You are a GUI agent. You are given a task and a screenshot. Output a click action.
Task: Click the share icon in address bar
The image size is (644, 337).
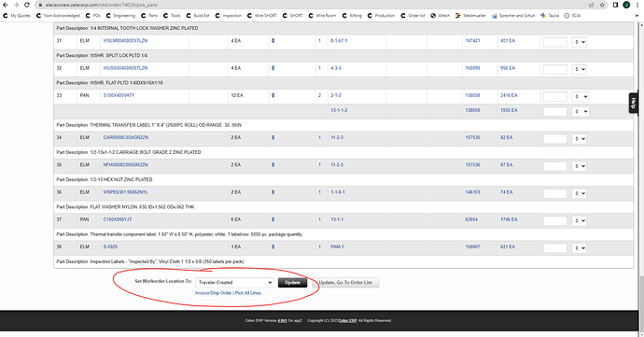point(592,5)
